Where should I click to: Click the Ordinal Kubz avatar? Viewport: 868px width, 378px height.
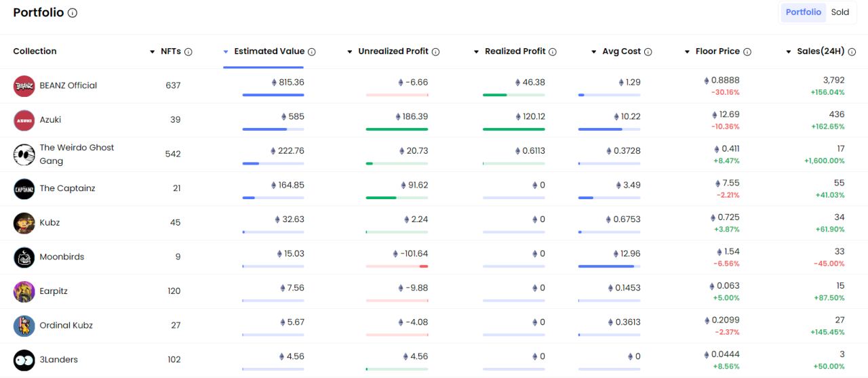[x=24, y=325]
